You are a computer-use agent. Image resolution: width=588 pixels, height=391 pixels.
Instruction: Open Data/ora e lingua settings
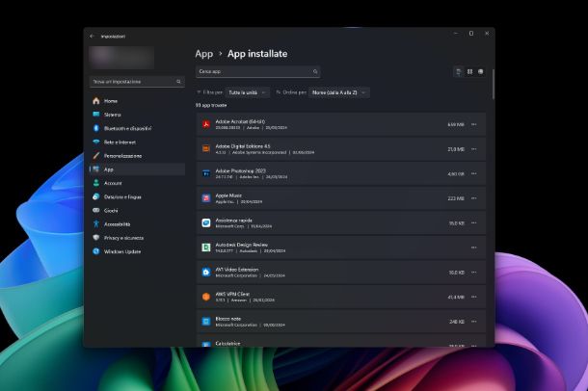(x=137, y=197)
